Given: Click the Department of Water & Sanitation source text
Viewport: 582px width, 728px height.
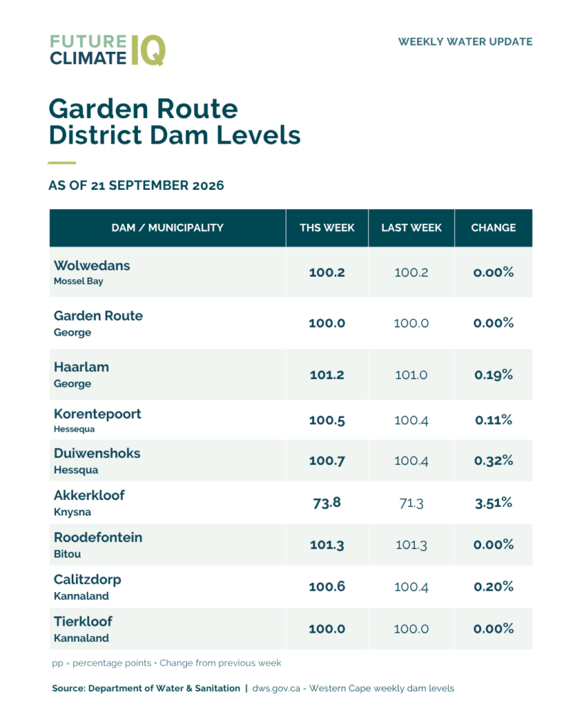Looking at the screenshot, I should (x=164, y=688).
